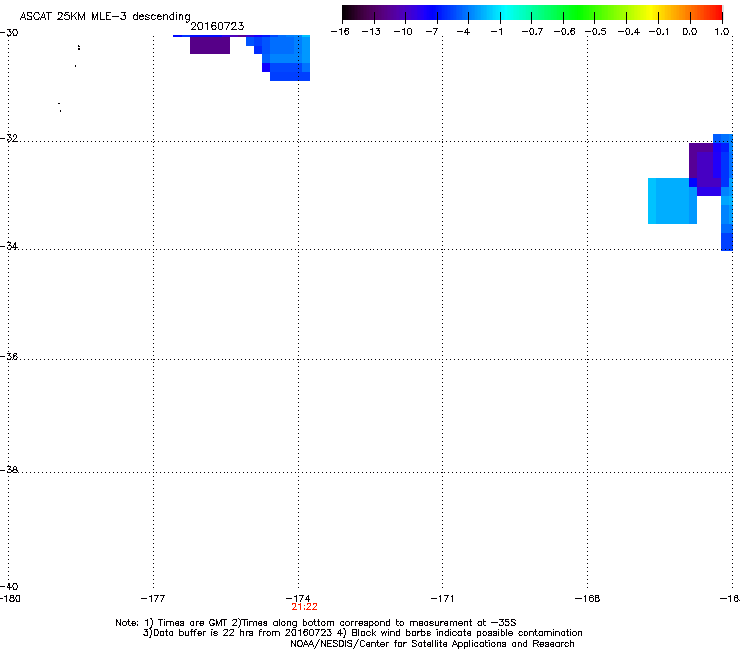Click the "ASCAT 25KM MLE-3 descending" title
Image resolution: width=740 pixels, height=650 pixels.
tap(105, 17)
